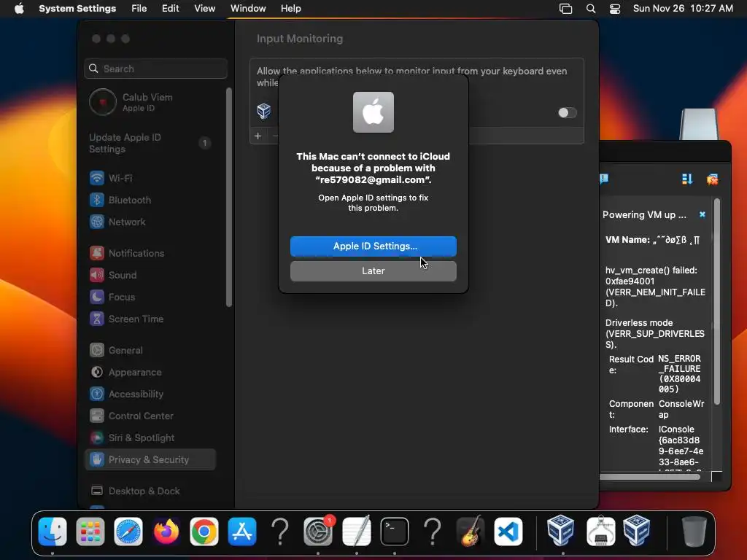Open the Window menu
Screen dimensions: 747x560
point(248,9)
